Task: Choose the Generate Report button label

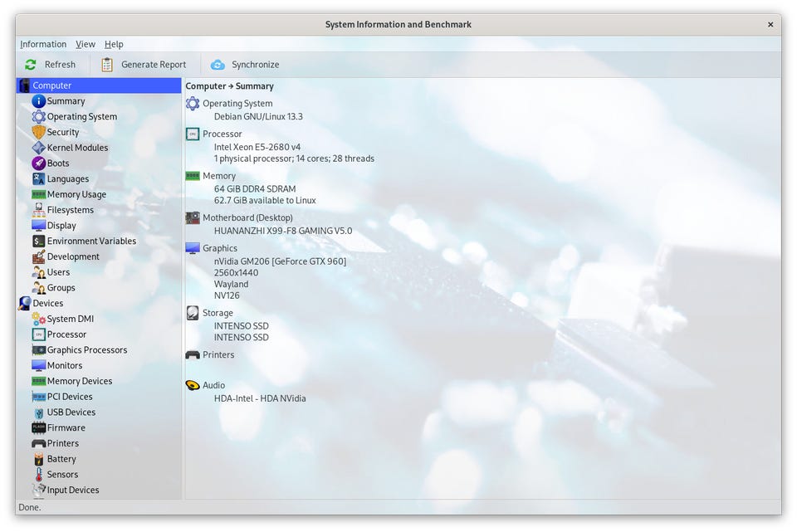Action: 154,65
